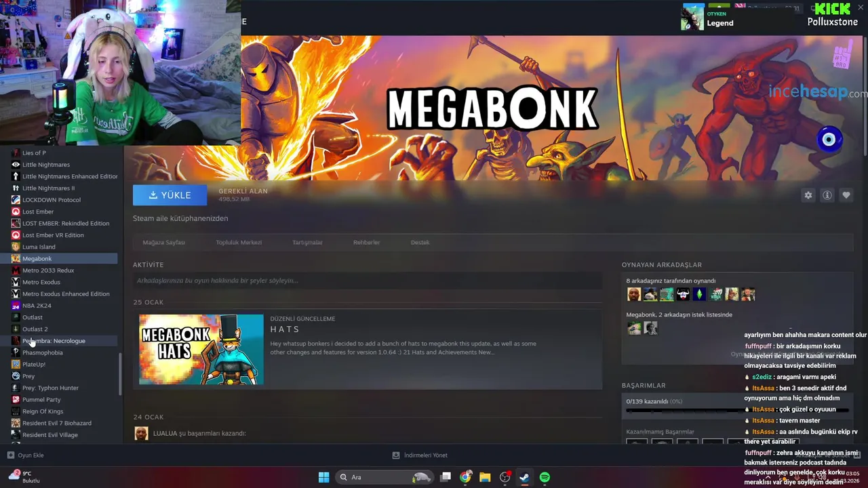This screenshot has width=868, height=488.
Task: Select Little Nightmares Enhanced Edition in library
Action: tap(70, 176)
